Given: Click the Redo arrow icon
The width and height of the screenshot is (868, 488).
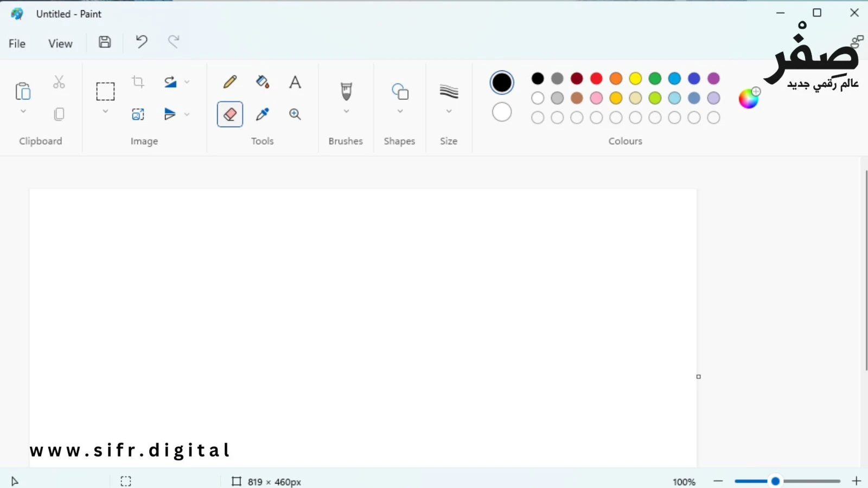Looking at the screenshot, I should click(x=174, y=42).
